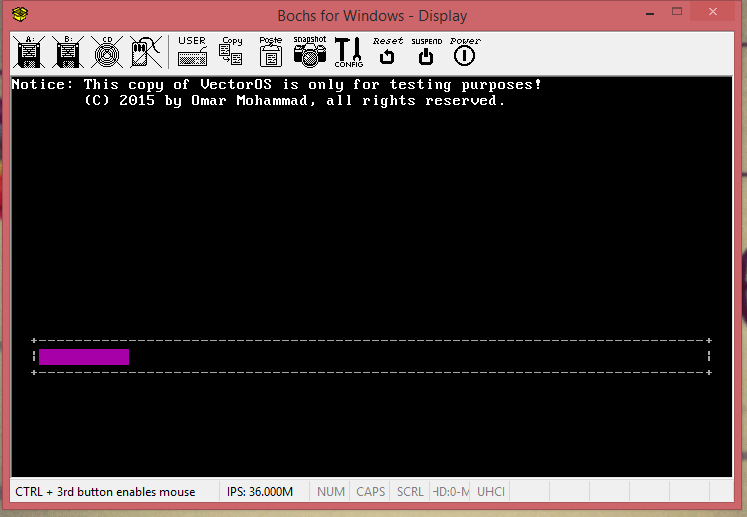Minimize the Bochs window

(650, 13)
